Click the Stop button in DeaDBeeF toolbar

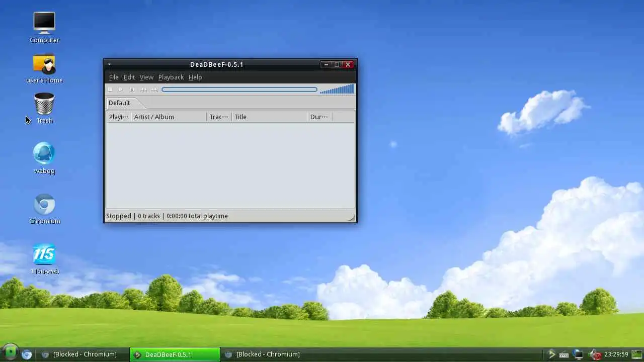point(110,89)
